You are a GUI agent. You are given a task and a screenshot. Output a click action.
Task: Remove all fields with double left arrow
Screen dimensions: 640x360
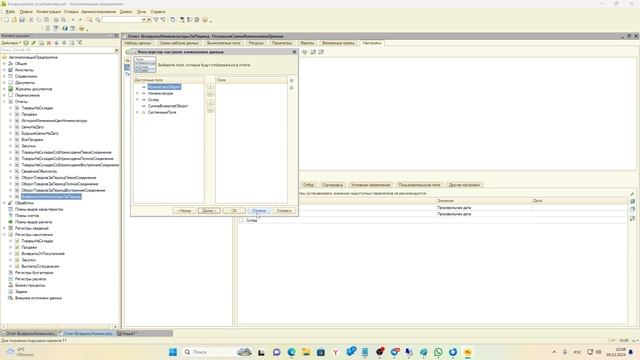pos(210,110)
